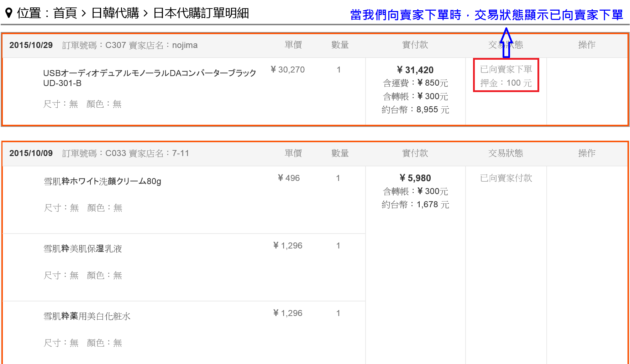
Task: Click unit price ¥ 496
Action: [289, 178]
